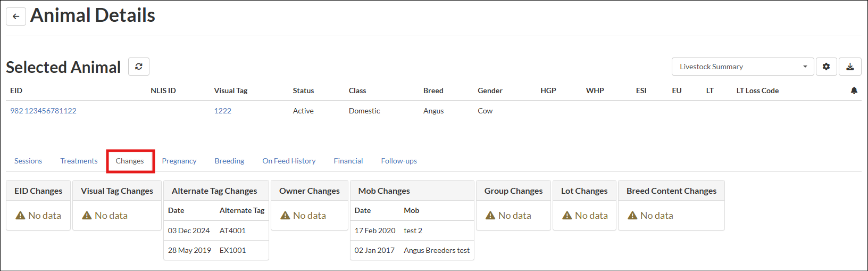This screenshot has width=868, height=271.
Task: Refresh the selected animal data
Action: [x=139, y=67]
